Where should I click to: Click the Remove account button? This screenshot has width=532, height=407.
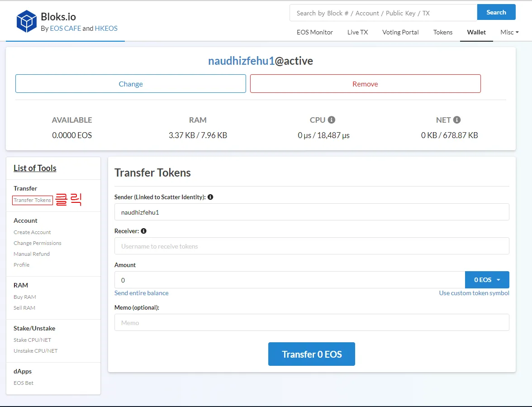click(366, 83)
